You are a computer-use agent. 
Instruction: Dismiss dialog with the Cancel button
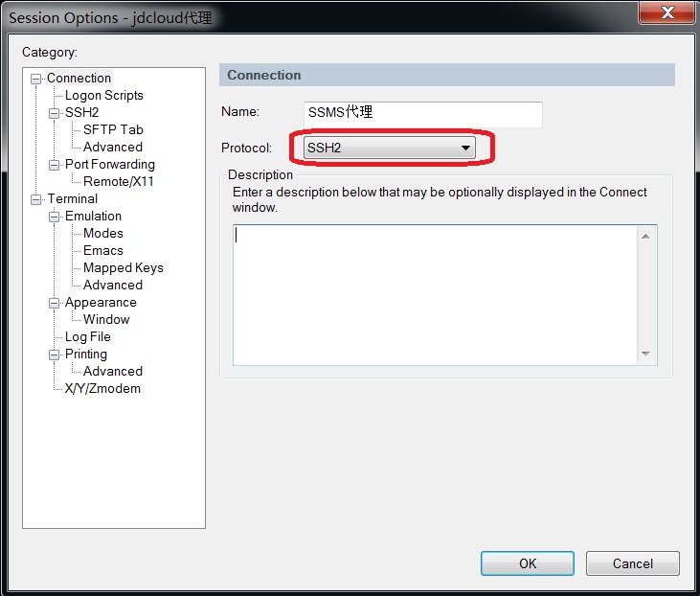(x=633, y=563)
